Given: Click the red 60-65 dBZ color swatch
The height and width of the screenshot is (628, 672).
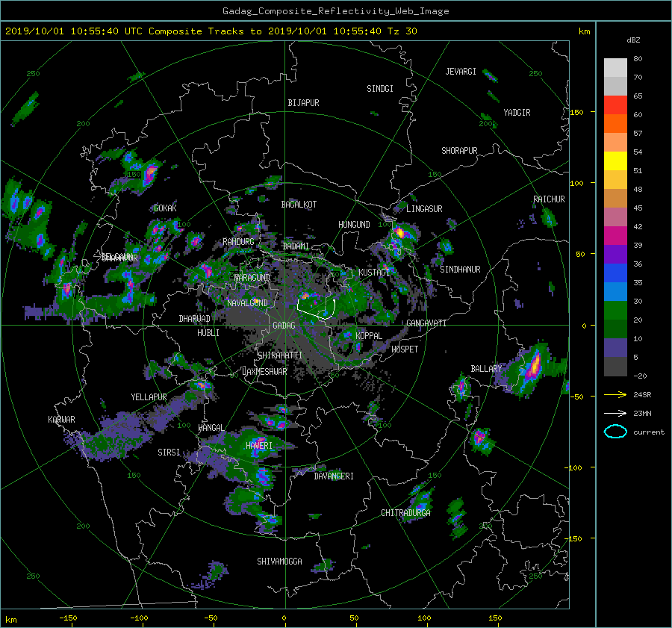Looking at the screenshot, I should point(615,105).
